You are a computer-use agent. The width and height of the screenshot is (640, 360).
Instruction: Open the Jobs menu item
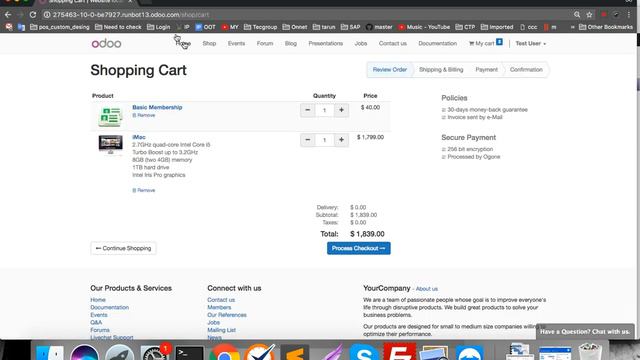[x=361, y=43]
